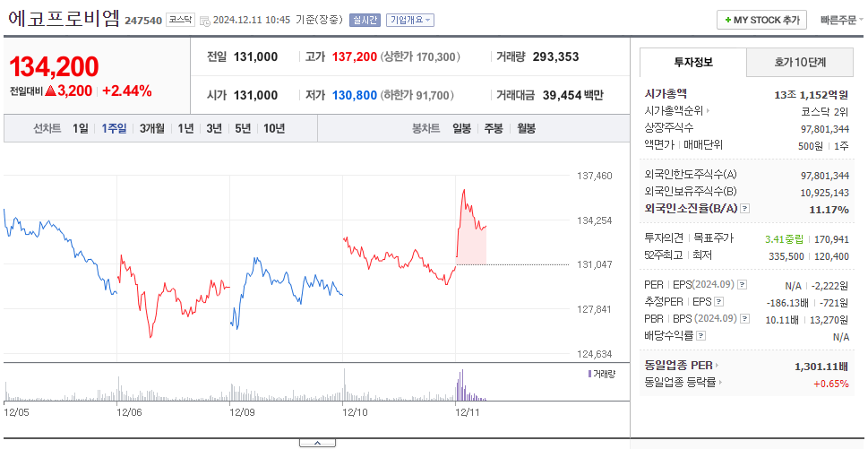Screen dimensions: 868x449
Task: Click the plus icon in MY STOCK 추가
Action: (x=728, y=20)
